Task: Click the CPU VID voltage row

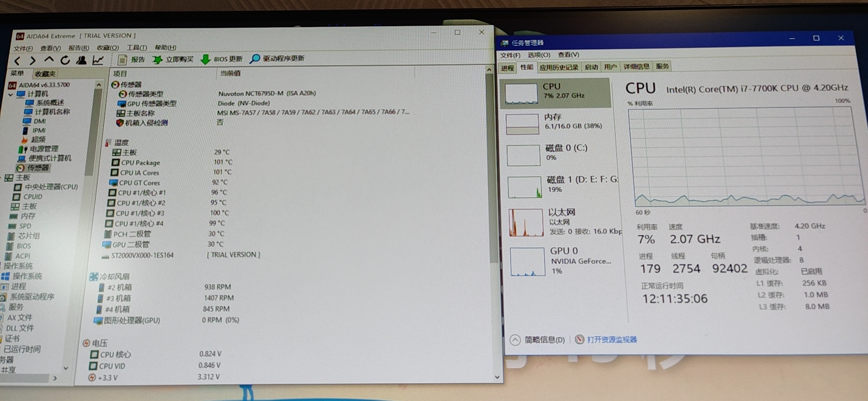Action: (x=155, y=365)
